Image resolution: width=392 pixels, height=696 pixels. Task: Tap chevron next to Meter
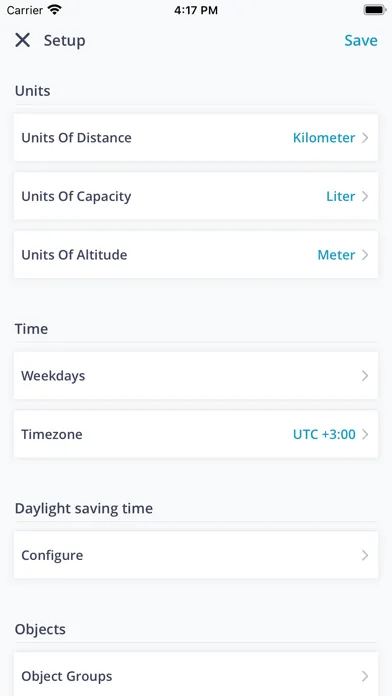pos(365,255)
